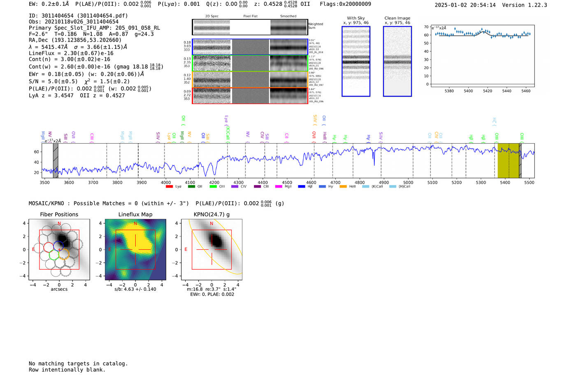Click the purple CIV legend swatch

click(235, 187)
